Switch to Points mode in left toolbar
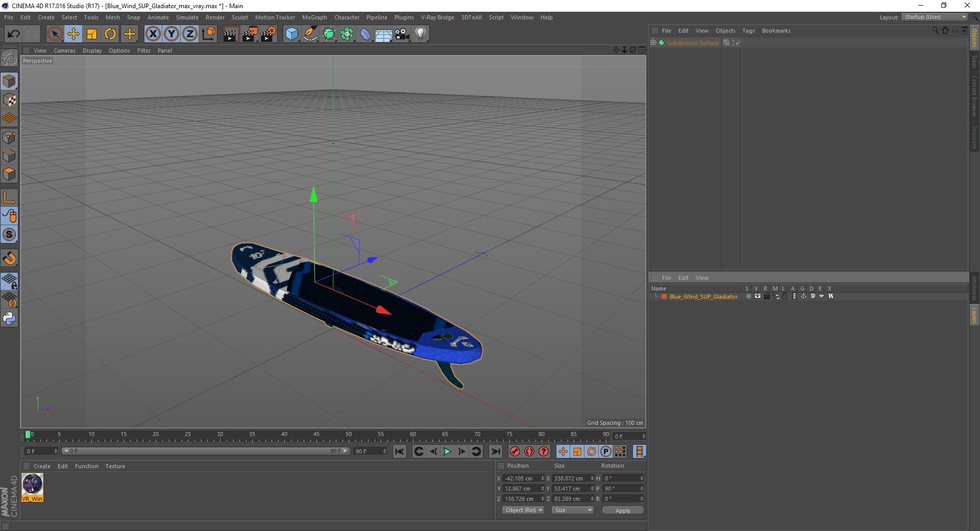Screen dimensions: 980x531 point(9,137)
